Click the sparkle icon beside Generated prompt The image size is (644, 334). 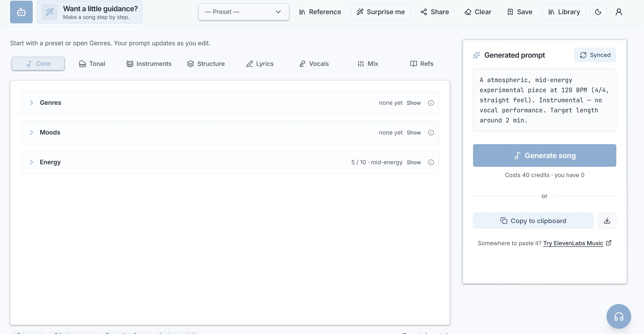(x=477, y=55)
